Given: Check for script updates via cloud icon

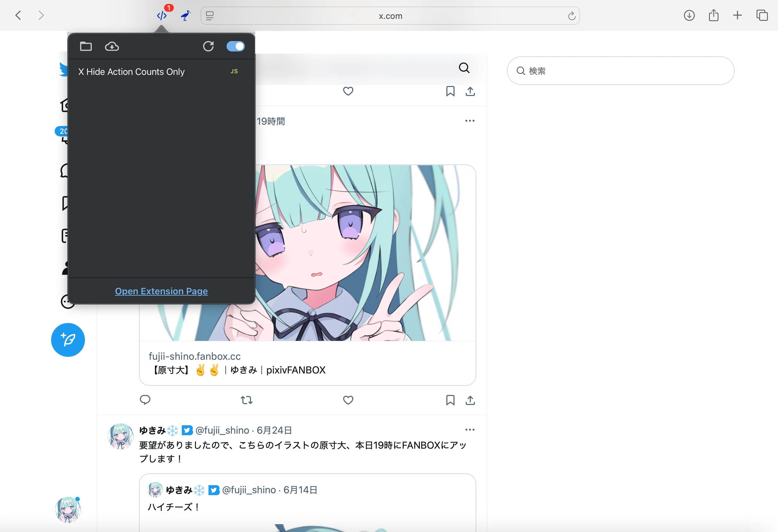Looking at the screenshot, I should [x=112, y=46].
